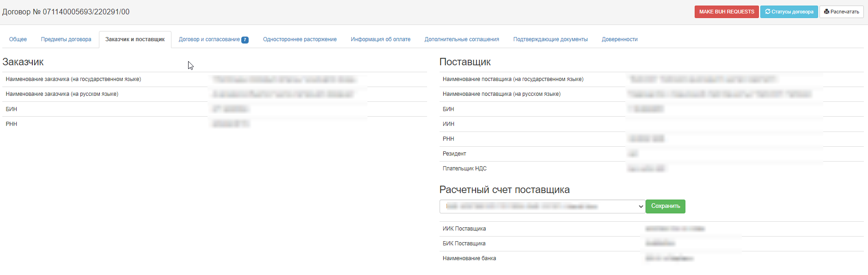Open the Общее tab
Viewport: 868px width, 275px height.
pyautogui.click(x=18, y=39)
